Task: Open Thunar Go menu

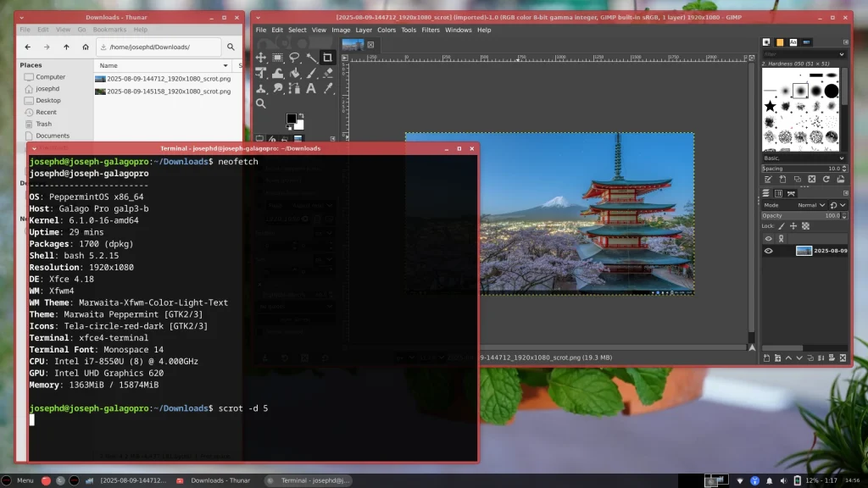Action: 81,30
